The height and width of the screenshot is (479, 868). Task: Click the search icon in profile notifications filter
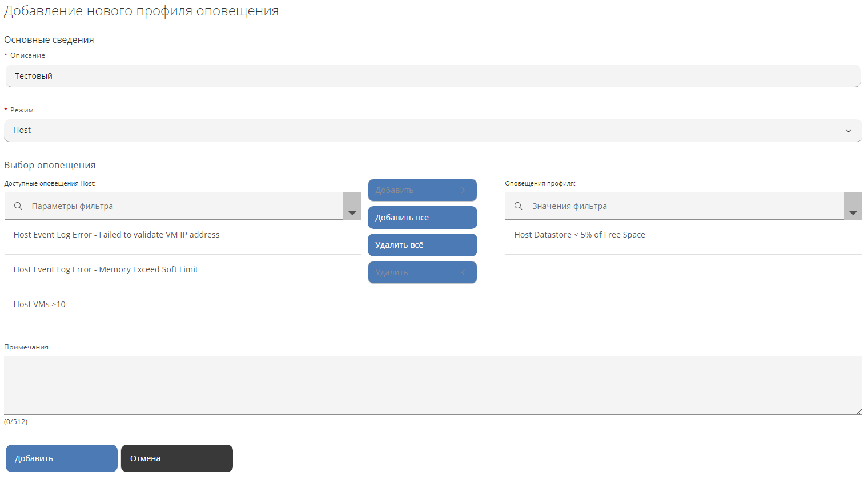coord(519,206)
